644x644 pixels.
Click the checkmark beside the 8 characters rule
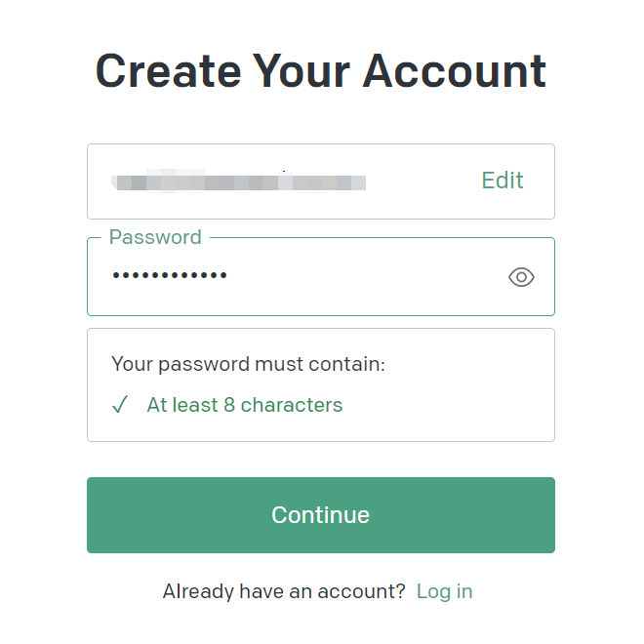[x=120, y=405]
